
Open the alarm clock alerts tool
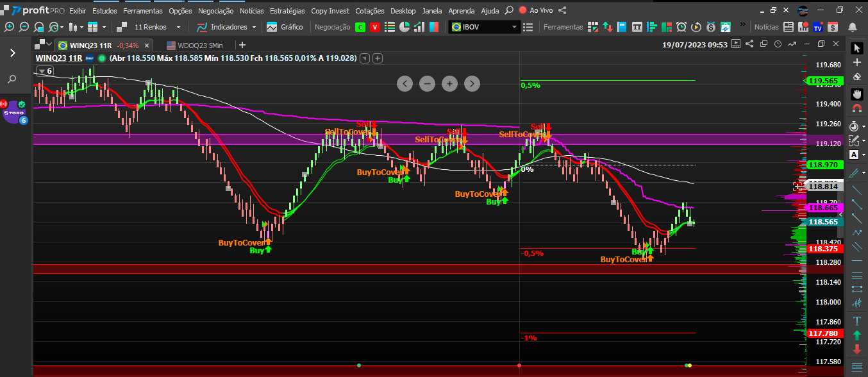pyautogui.click(x=681, y=27)
